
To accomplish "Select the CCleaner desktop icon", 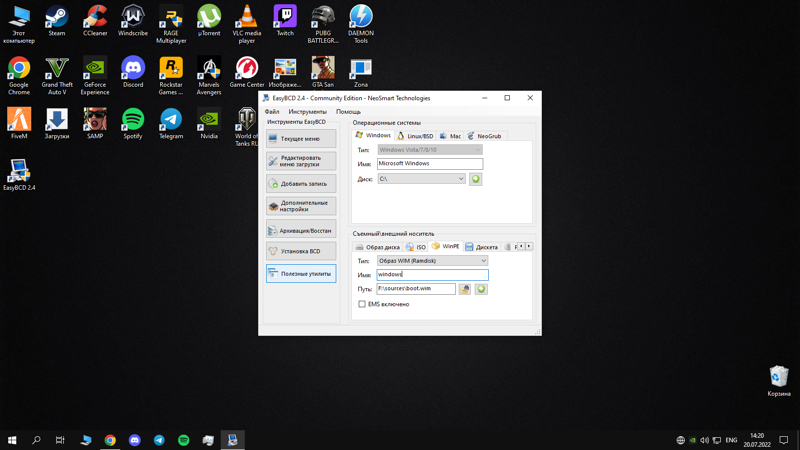I will (x=95, y=21).
